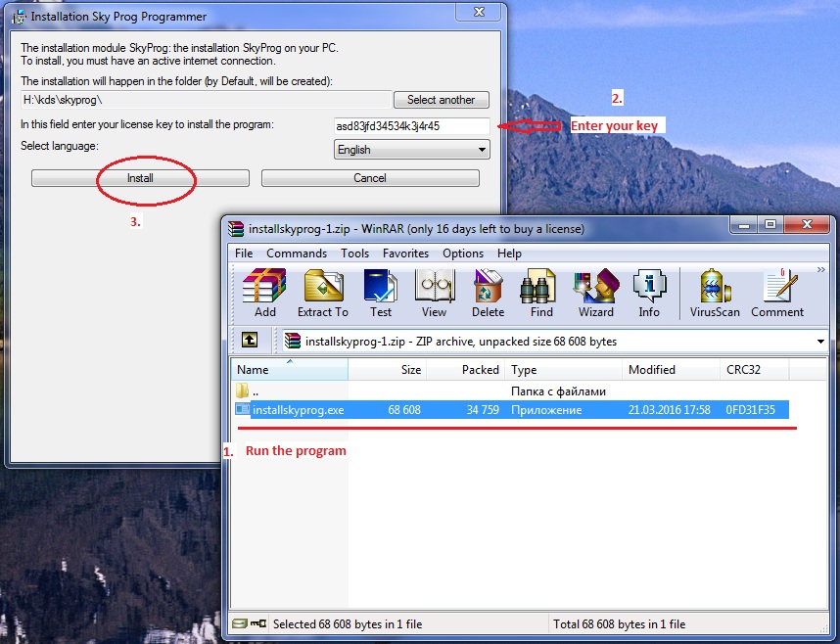The height and width of the screenshot is (644, 840).
Task: Select the installskyprog.exe file name
Action: [x=299, y=410]
